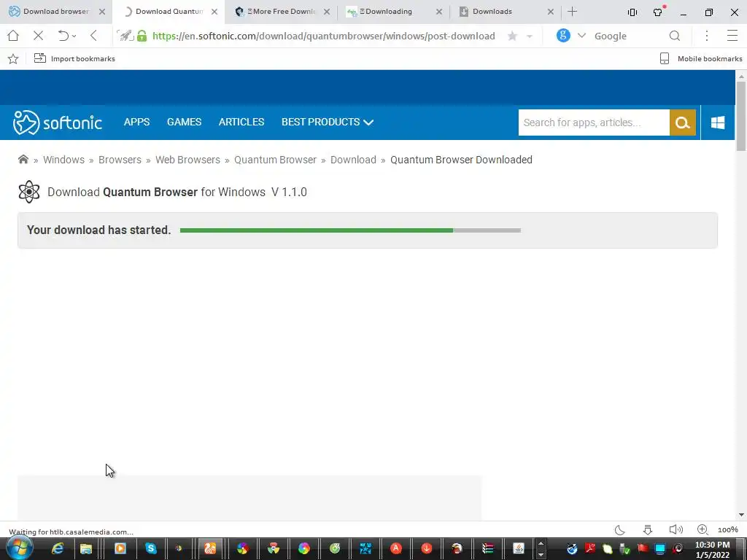Show site security padlock info
Viewport: 747px width, 560px height.
[x=142, y=36]
